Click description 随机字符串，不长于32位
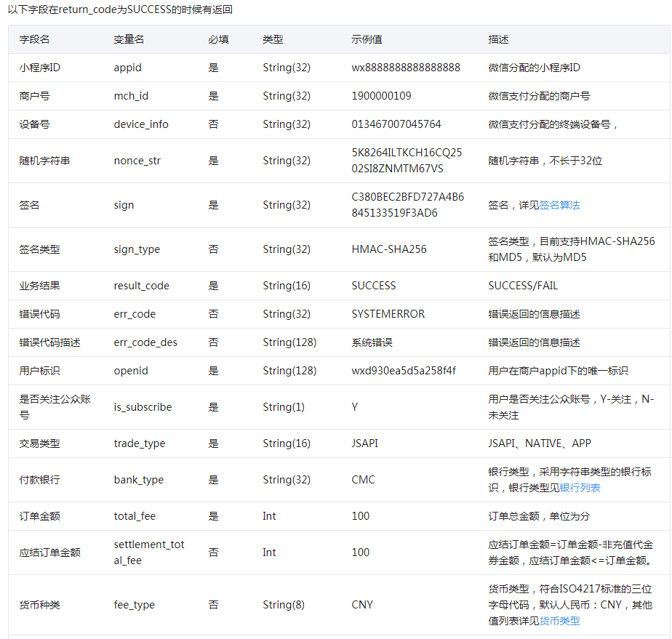This screenshot has width=672, height=639. 545,161
